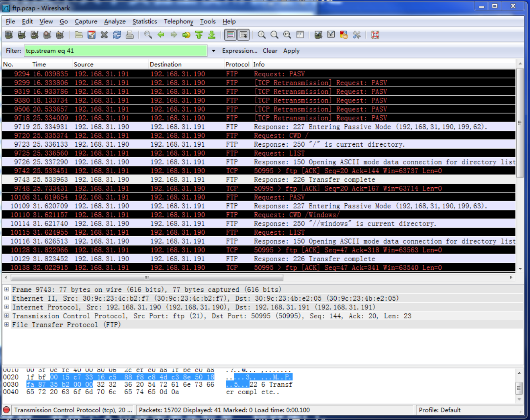Click the packet list vertical scrollbar thumb
Viewport: 530px width, 420px height.
520,123
